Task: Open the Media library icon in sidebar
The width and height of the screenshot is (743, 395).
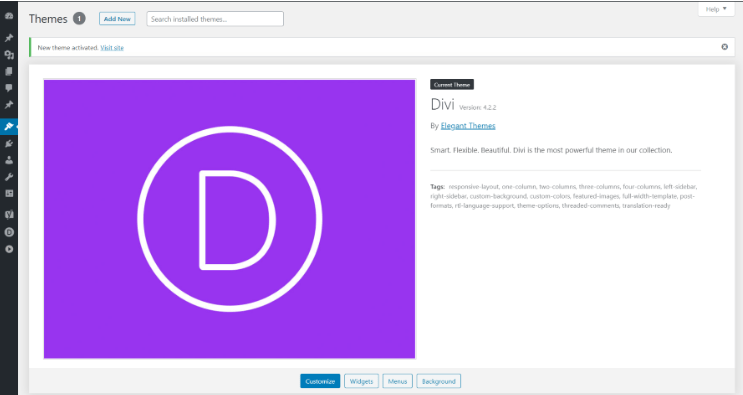Action: point(9,54)
